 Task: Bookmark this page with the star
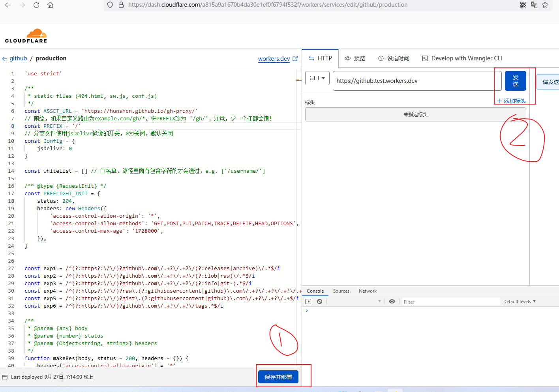(545, 5)
